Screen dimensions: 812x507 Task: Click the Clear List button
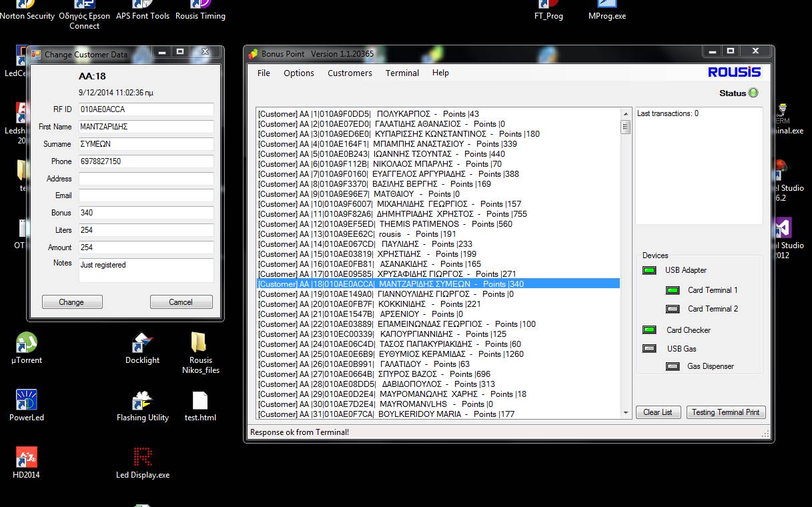point(657,412)
